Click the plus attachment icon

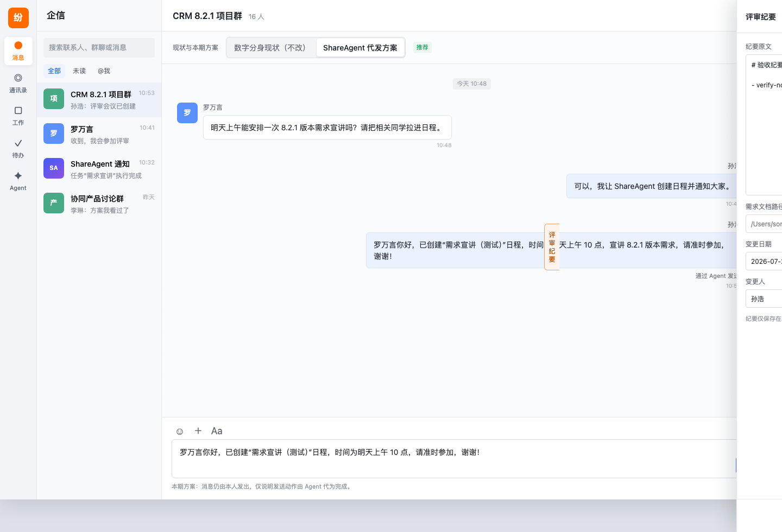tap(198, 430)
